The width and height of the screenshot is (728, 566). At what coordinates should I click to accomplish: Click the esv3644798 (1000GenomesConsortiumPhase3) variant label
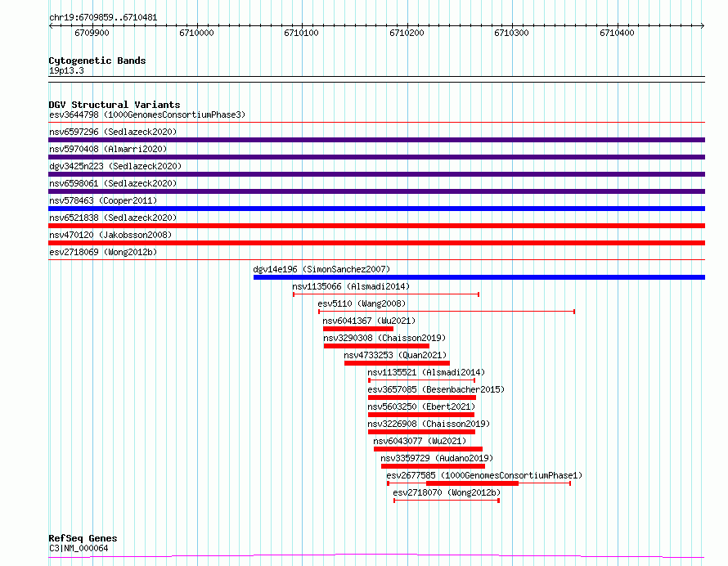147,115
